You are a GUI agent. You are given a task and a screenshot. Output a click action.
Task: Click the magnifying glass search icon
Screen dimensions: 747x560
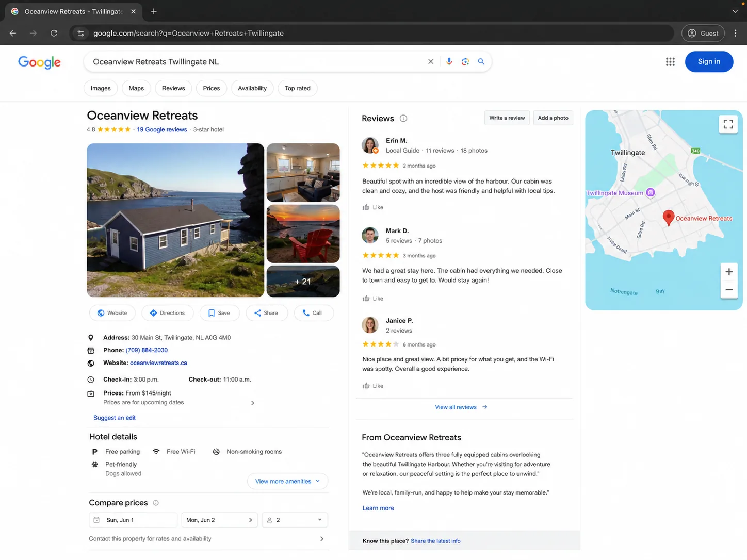[x=481, y=61]
